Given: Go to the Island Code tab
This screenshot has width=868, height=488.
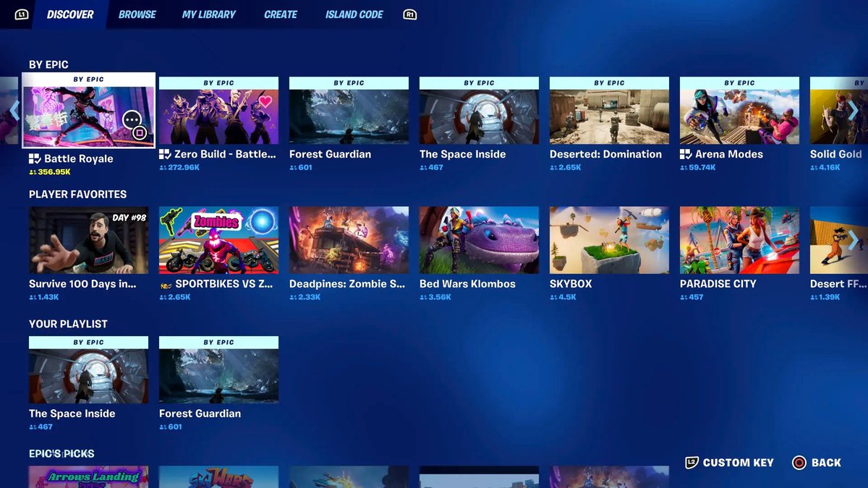Looking at the screenshot, I should click(354, 14).
